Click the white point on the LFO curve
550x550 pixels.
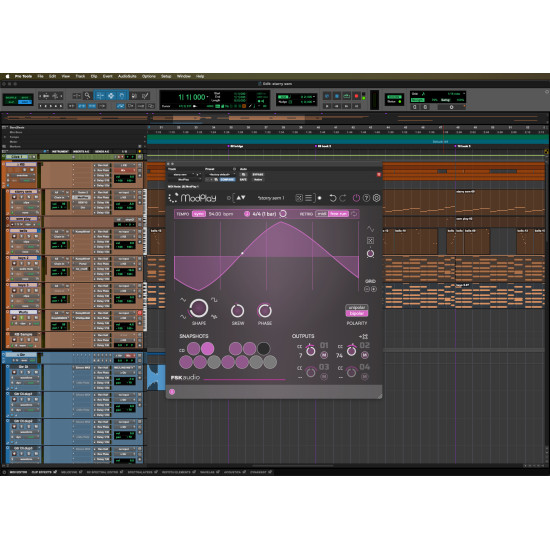coord(242,253)
